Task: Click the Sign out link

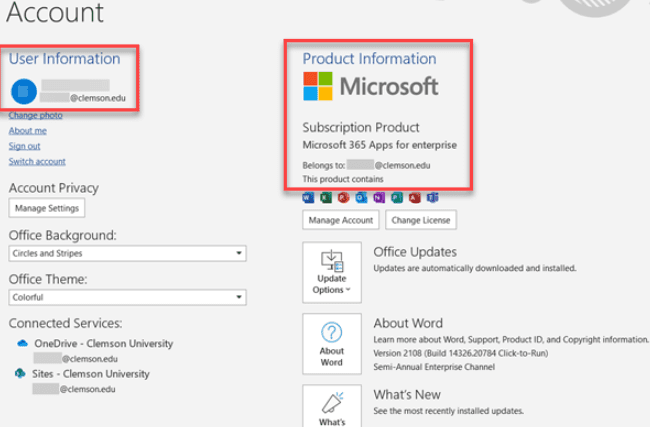Action: pos(24,146)
